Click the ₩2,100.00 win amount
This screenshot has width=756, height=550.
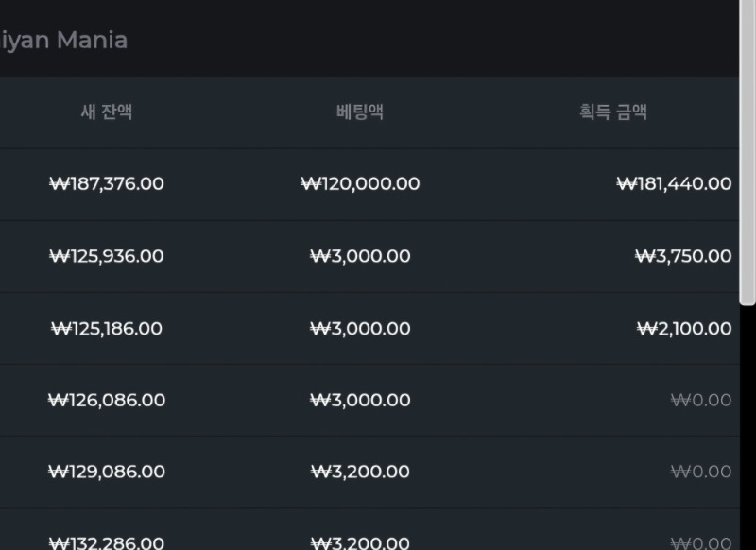pyautogui.click(x=684, y=329)
